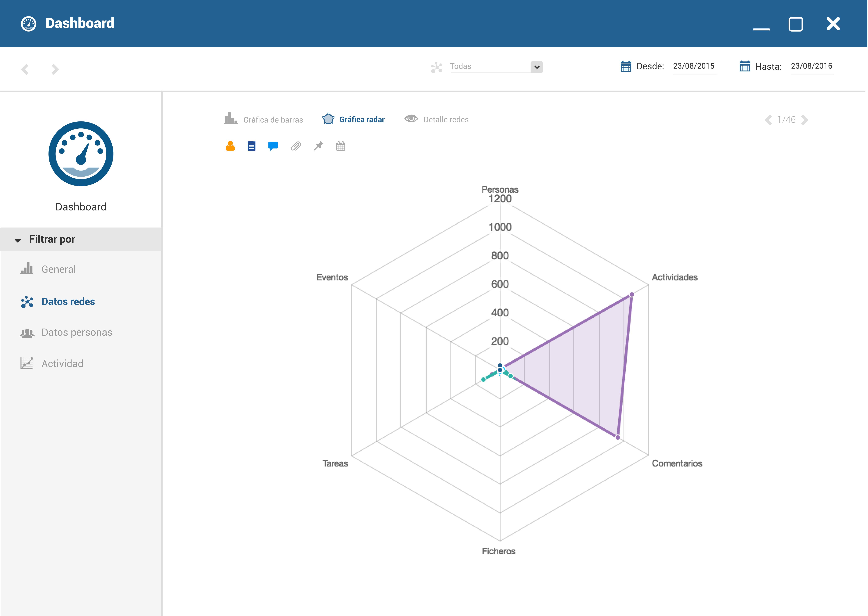The image size is (868, 616).
Task: Maximize the Dashboard window
Action: (796, 24)
